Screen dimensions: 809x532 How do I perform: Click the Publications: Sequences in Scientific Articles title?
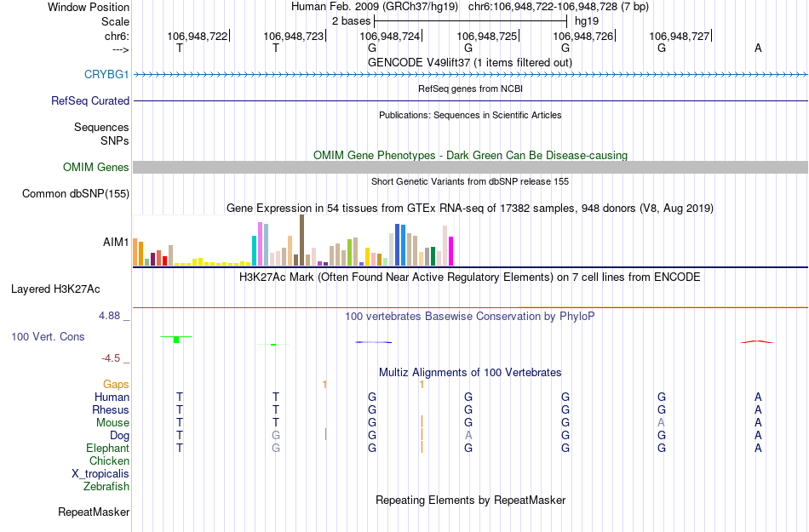tap(470, 115)
